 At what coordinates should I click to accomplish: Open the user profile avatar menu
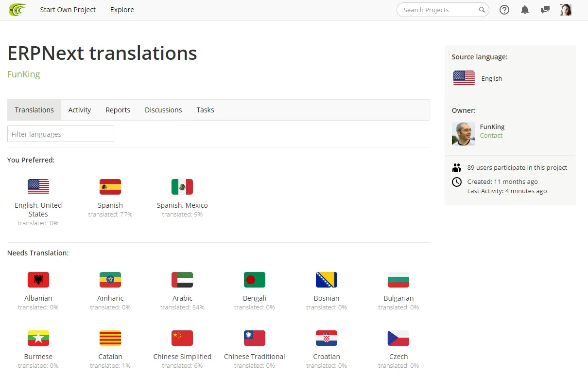coord(566,10)
